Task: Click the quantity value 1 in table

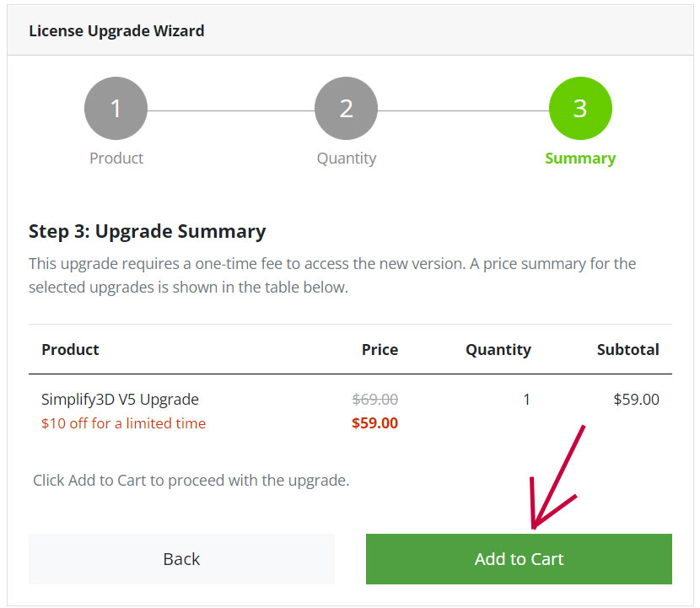Action: pos(526,400)
